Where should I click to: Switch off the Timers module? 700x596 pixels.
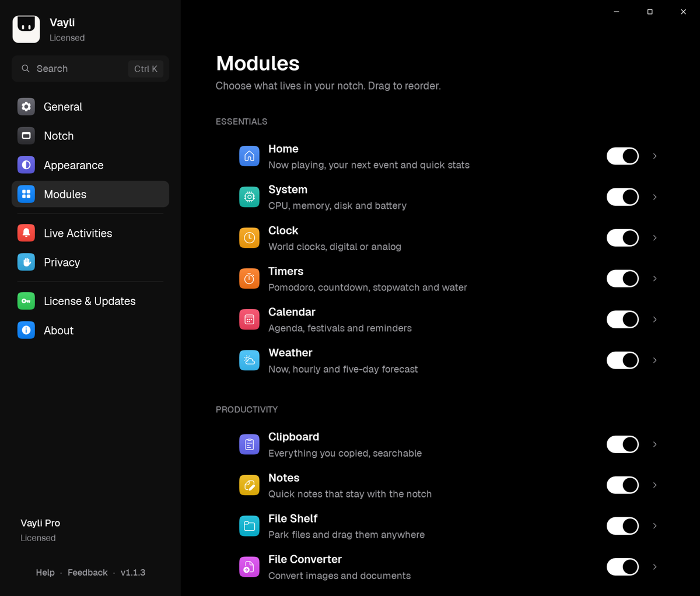coord(622,279)
